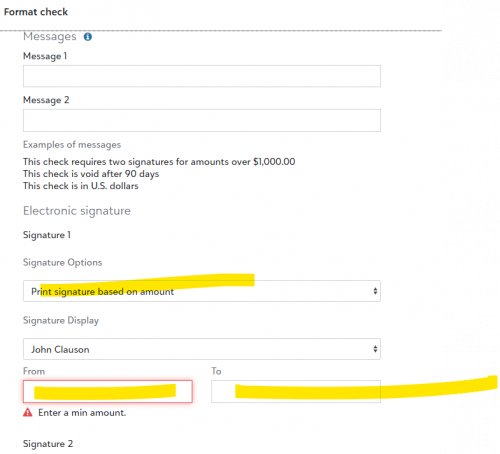Click the arrow on John Clauson dropdown
The height and width of the screenshot is (454, 500).
375,349
